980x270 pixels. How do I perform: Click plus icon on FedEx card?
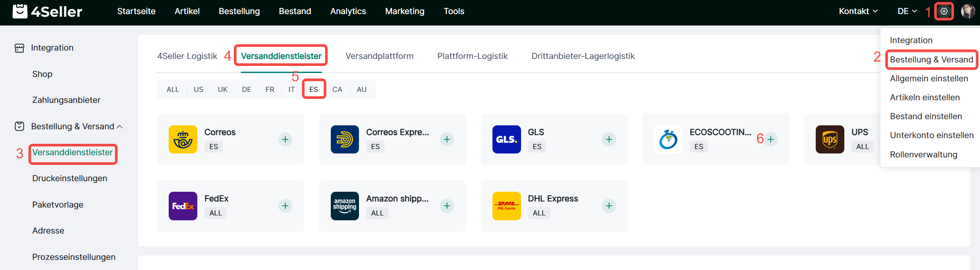click(x=285, y=206)
